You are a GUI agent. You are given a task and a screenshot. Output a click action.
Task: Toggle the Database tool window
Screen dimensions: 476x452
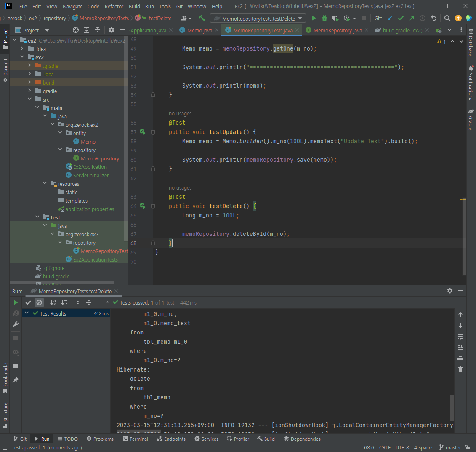pyautogui.click(x=471, y=43)
